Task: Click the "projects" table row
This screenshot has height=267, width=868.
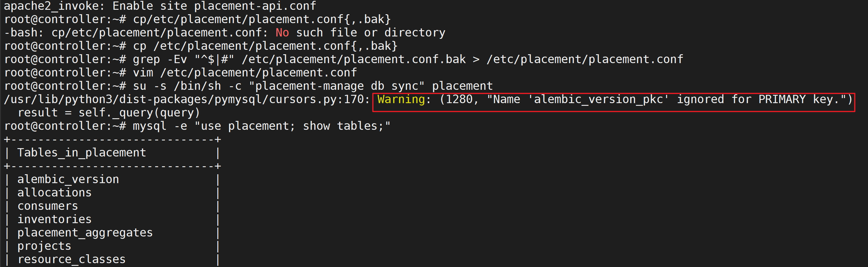Action: (x=44, y=246)
